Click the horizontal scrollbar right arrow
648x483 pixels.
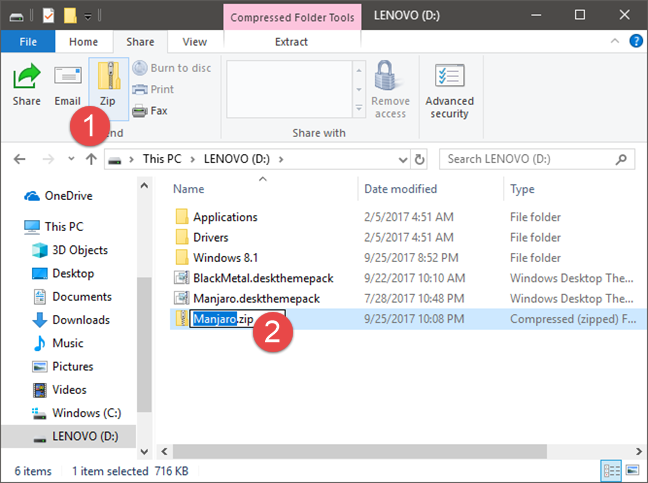point(638,451)
